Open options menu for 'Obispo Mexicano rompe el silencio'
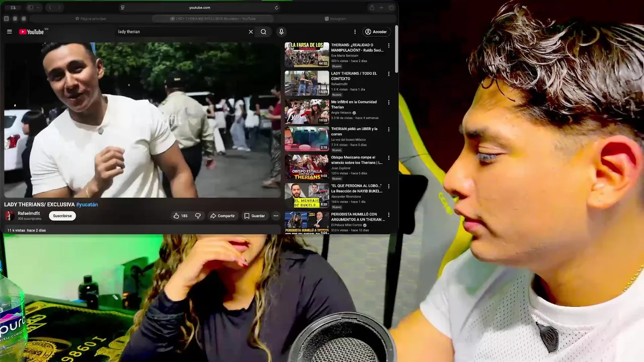Viewport: 644px width, 362px height. pyautogui.click(x=388, y=158)
